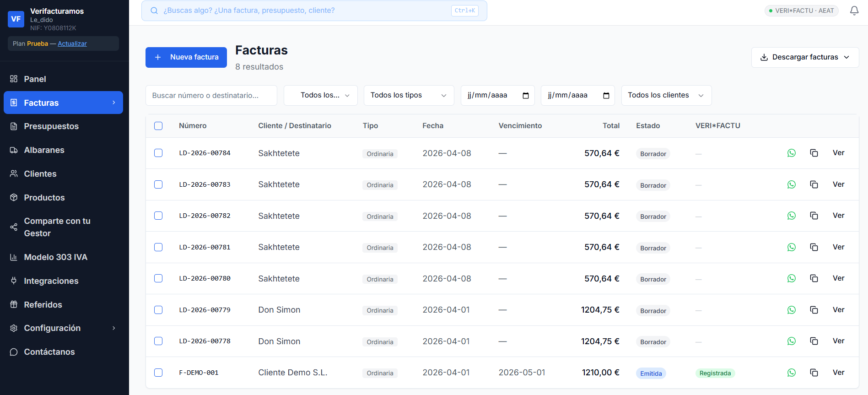The image size is (868, 395).
Task: Check the box for invoice LD-2026-00782
Action: (x=158, y=216)
